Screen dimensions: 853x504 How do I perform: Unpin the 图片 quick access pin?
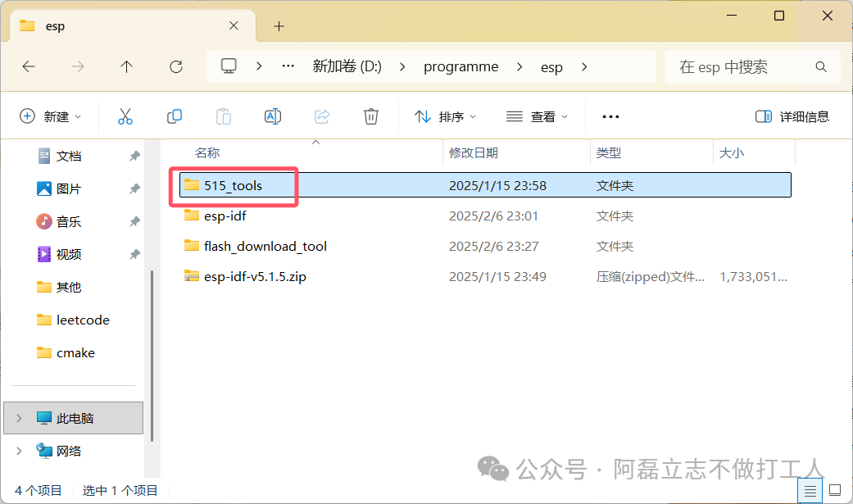134,188
